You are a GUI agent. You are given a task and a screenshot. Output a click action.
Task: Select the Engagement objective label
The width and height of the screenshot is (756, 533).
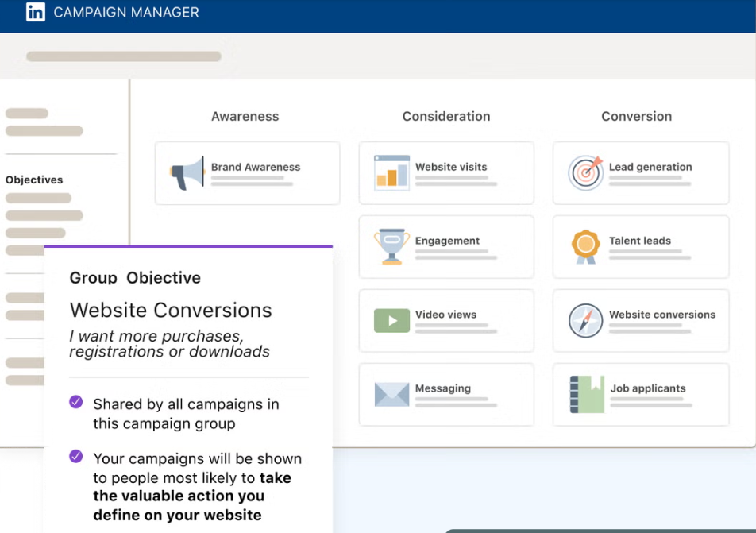point(447,241)
